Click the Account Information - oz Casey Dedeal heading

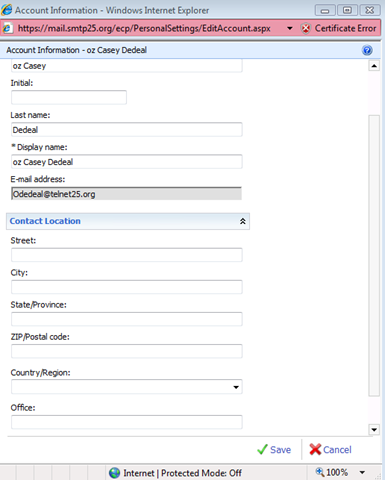pos(76,50)
